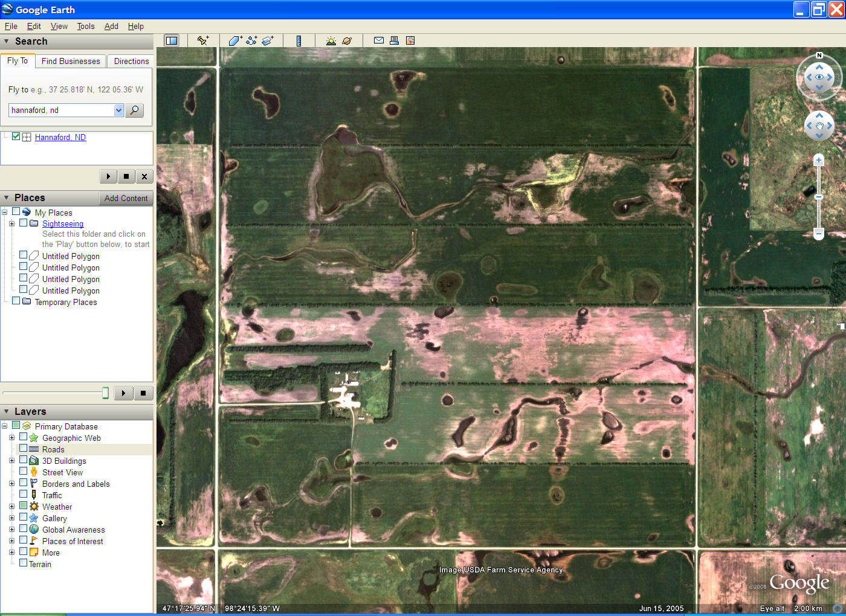
Task: Select the Fly To tab
Action: [18, 60]
